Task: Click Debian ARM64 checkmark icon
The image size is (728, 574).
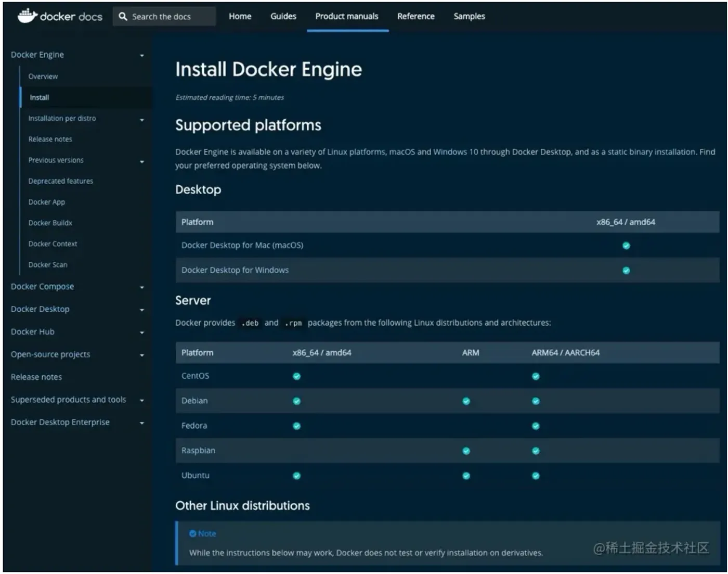Action: pos(536,401)
